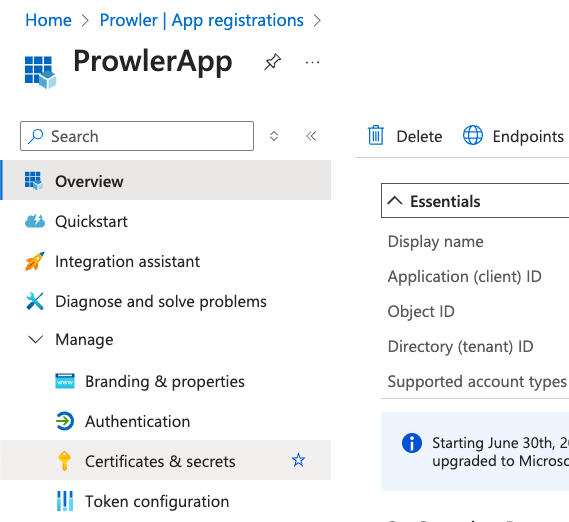
Task: Click the Authentication arrow icon
Action: pos(65,421)
